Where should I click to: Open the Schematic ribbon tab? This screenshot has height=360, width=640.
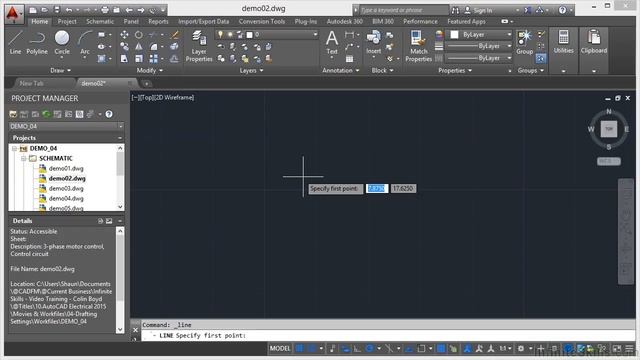(x=100, y=22)
